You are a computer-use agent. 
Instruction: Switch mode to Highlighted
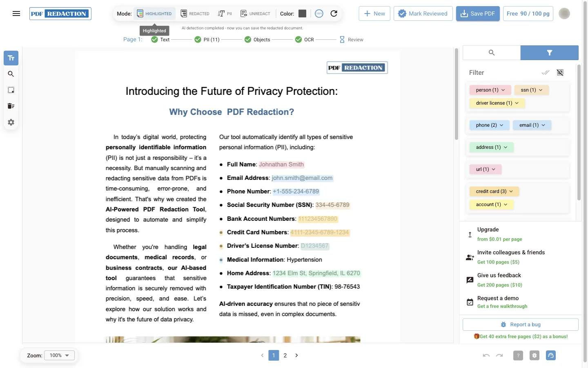[154, 13]
